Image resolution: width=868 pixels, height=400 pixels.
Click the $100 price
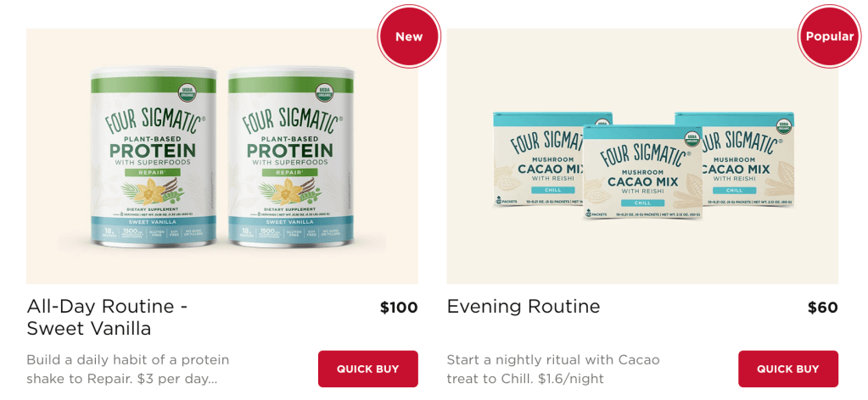[x=398, y=308]
